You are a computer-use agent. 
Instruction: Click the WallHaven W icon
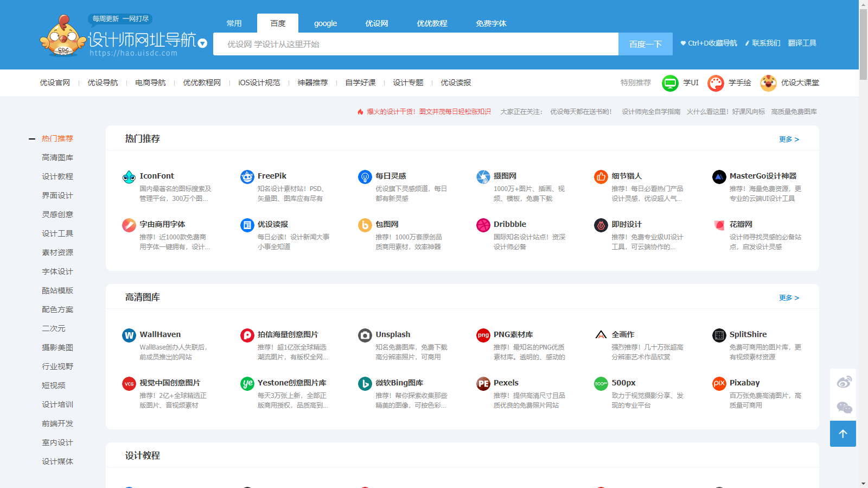pyautogui.click(x=129, y=335)
